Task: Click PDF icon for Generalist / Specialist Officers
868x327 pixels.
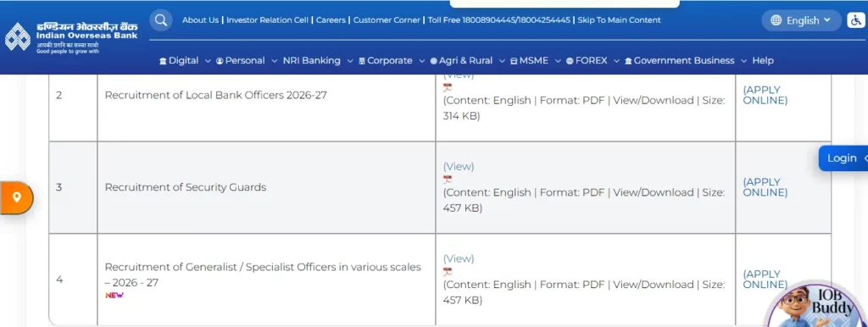Action: click(448, 272)
